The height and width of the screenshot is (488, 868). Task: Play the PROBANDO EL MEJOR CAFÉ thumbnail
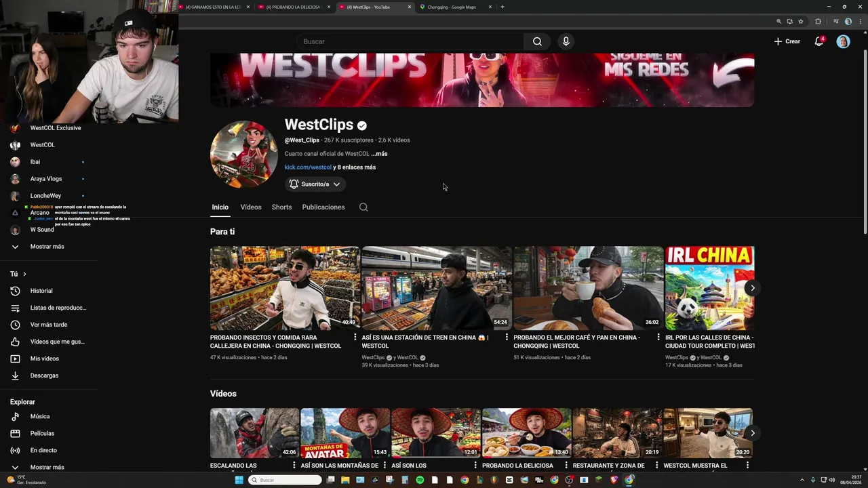pyautogui.click(x=589, y=288)
